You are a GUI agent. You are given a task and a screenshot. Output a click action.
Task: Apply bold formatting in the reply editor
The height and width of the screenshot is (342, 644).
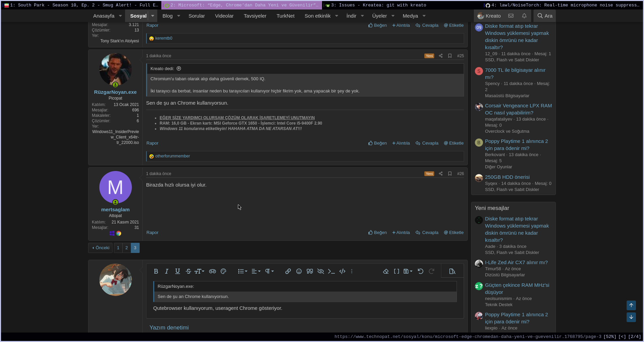pos(156,271)
